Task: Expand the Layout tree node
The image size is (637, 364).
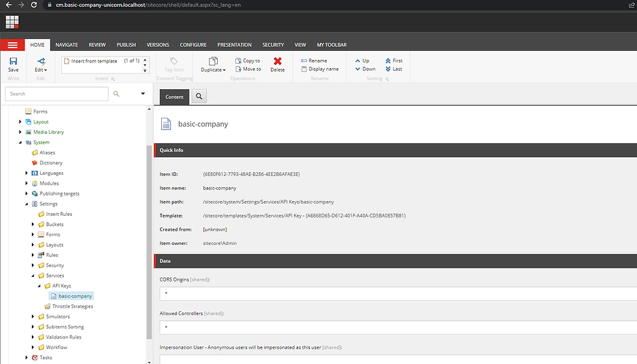Action: click(x=20, y=122)
